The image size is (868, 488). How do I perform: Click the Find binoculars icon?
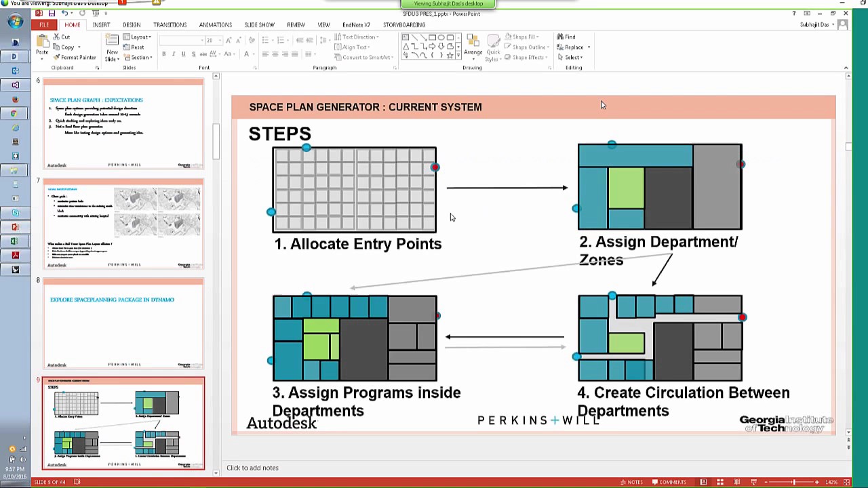[560, 37]
